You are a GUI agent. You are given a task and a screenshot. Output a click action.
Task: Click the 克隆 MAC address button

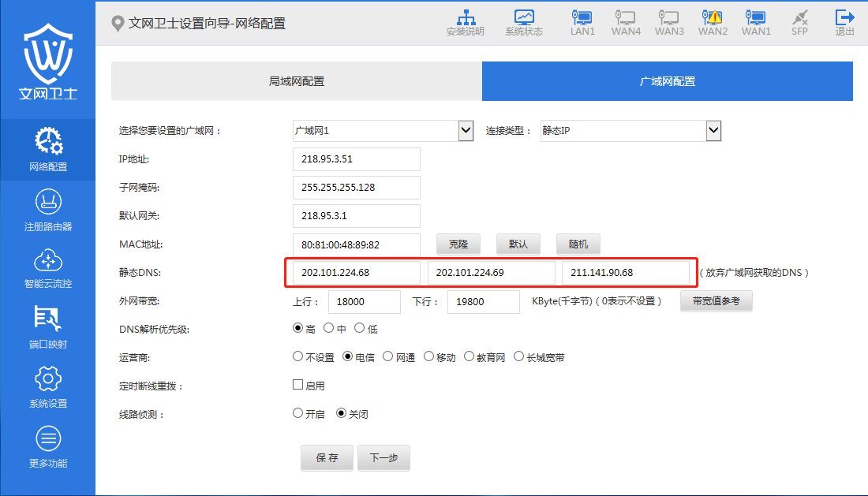pyautogui.click(x=458, y=244)
